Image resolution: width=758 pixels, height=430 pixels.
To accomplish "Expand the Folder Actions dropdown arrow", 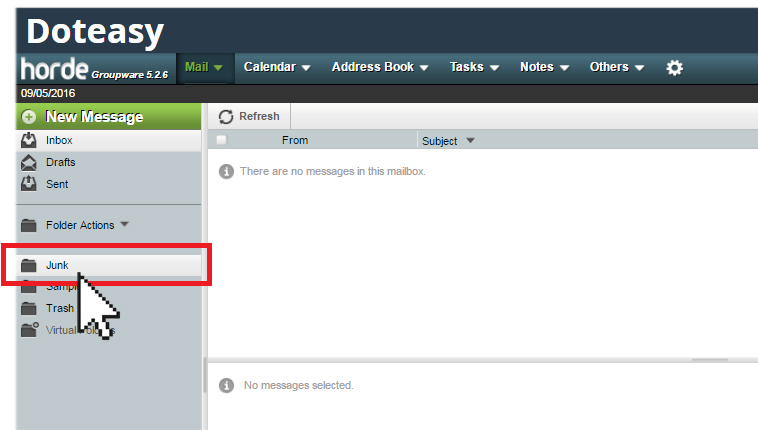I will [124, 224].
